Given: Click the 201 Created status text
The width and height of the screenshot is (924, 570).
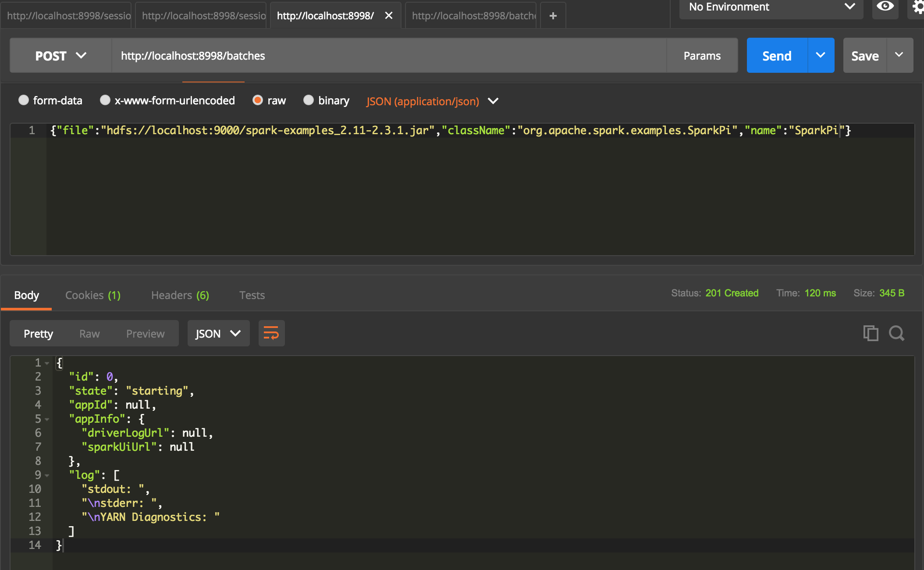Looking at the screenshot, I should click(732, 293).
